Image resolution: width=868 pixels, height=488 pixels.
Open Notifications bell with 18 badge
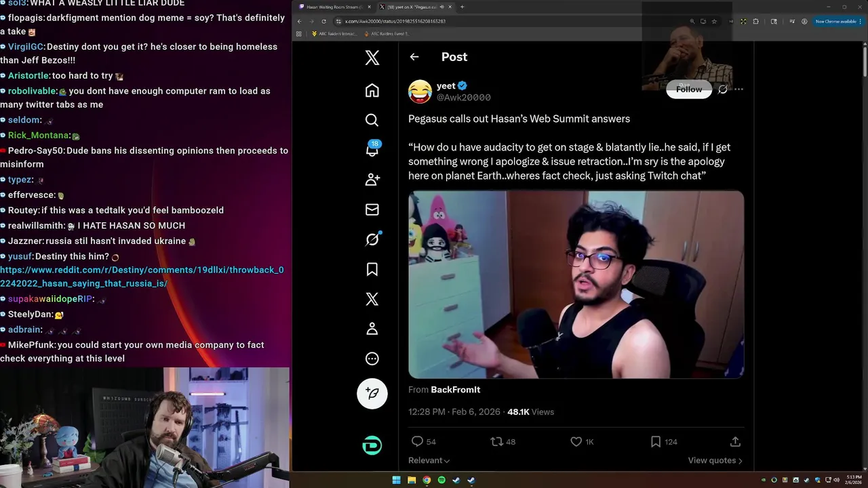372,149
